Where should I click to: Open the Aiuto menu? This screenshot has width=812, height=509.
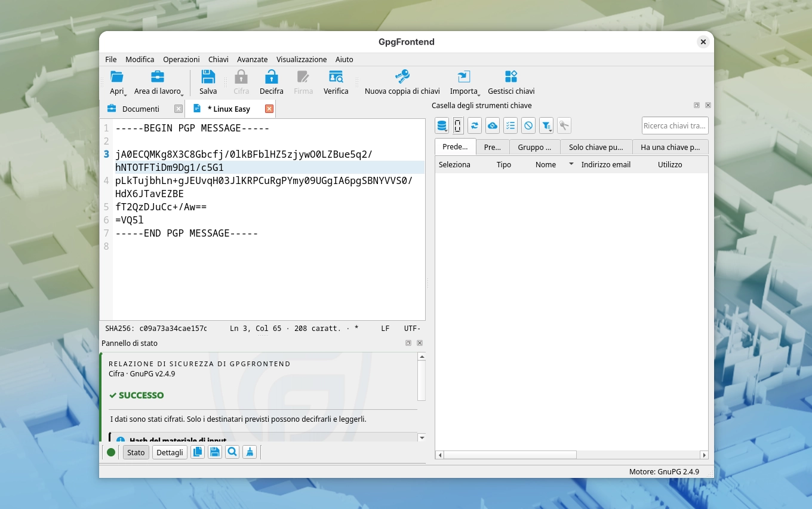pos(345,60)
